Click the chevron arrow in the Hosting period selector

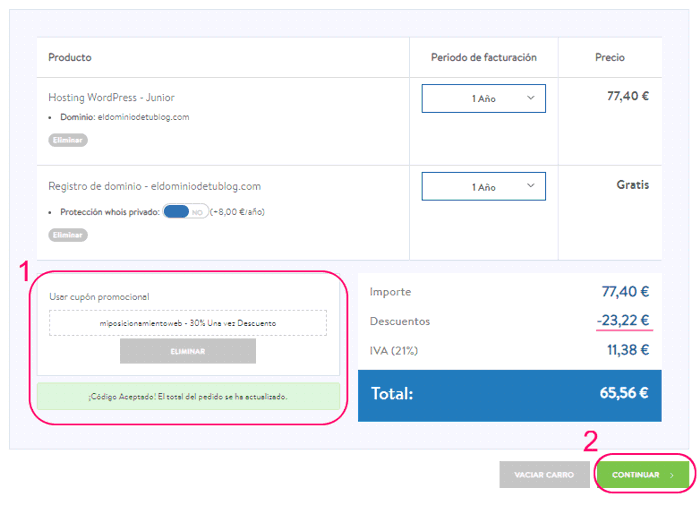pyautogui.click(x=530, y=98)
